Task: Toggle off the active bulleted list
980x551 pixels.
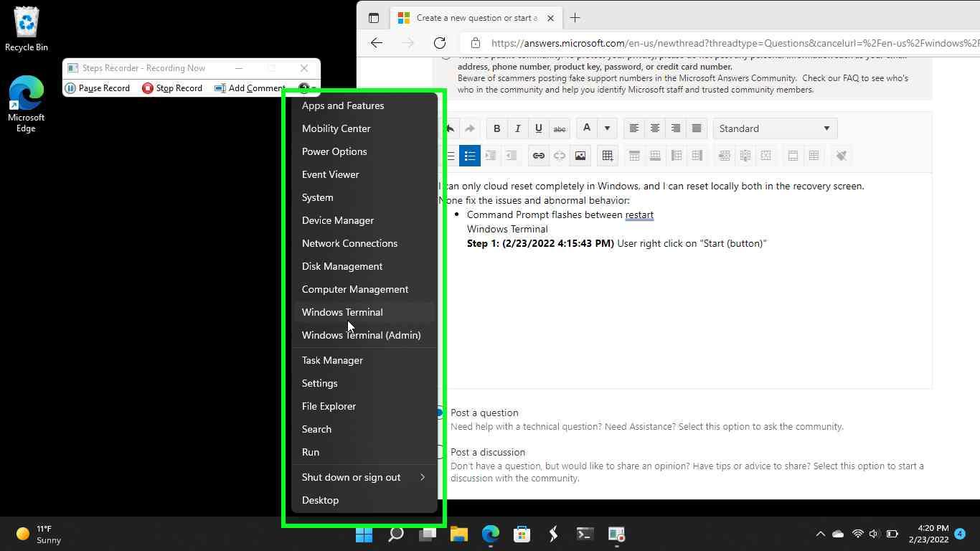Action: [x=470, y=156]
